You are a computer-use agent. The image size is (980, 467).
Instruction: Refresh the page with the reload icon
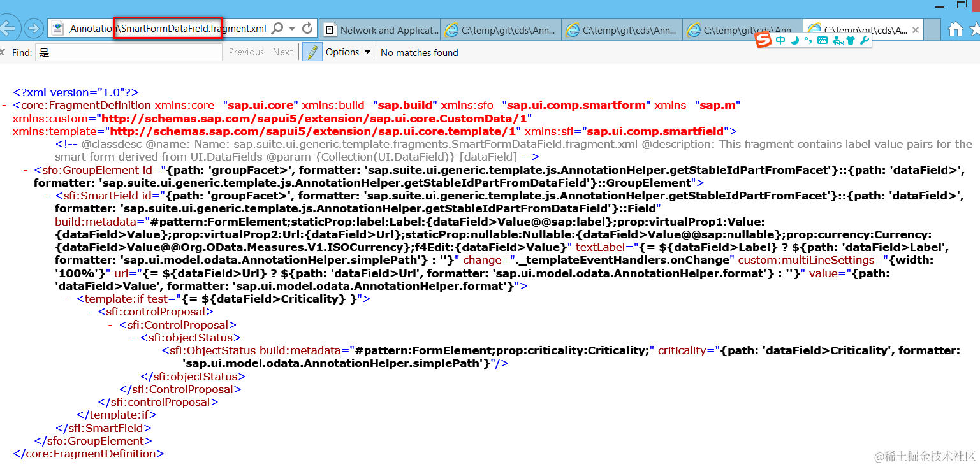pyautogui.click(x=307, y=29)
